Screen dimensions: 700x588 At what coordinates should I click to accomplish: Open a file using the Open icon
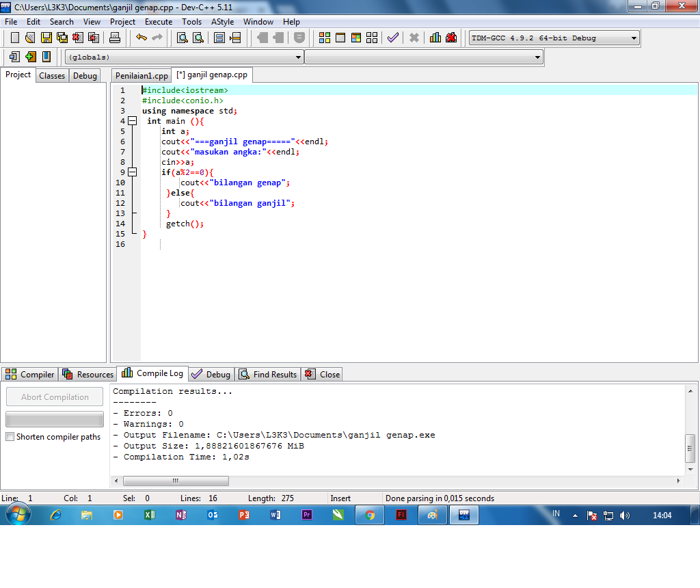point(29,38)
